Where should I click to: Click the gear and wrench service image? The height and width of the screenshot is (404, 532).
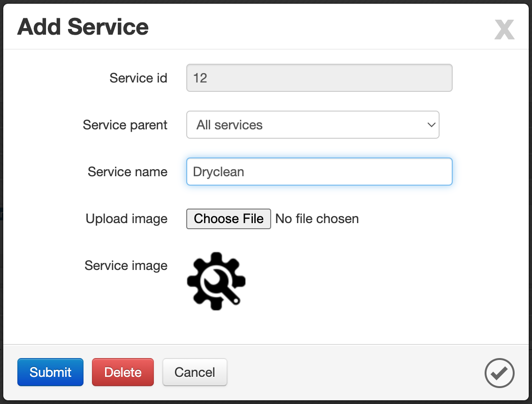(x=216, y=281)
